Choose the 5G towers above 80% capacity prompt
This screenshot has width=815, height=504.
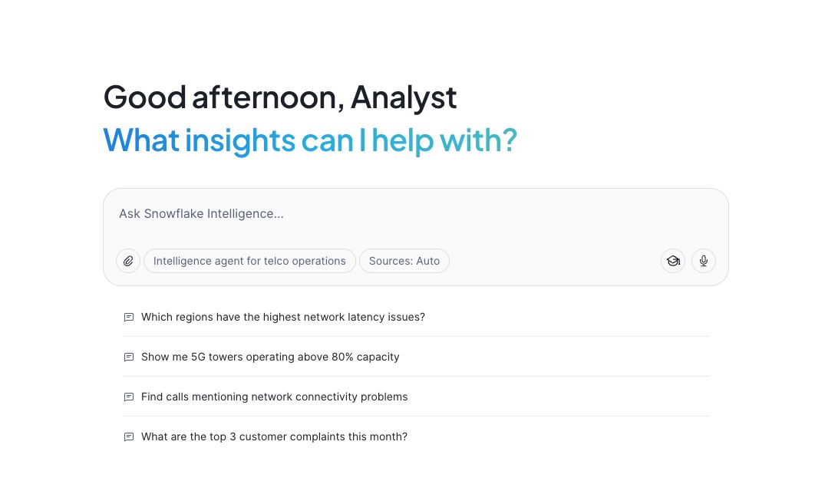(270, 357)
